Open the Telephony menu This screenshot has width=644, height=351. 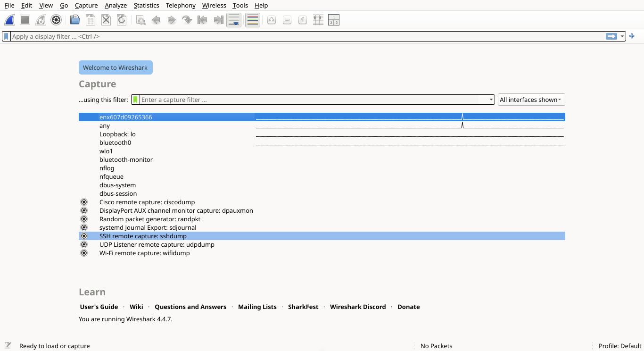click(x=181, y=5)
